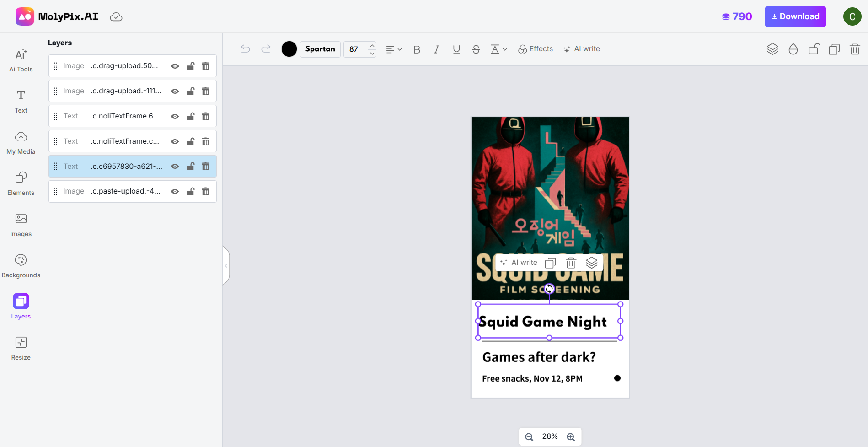Viewport: 868px width, 447px height.
Task: Hide the .c.noliTextFrame.c text layer
Action: pyautogui.click(x=175, y=142)
